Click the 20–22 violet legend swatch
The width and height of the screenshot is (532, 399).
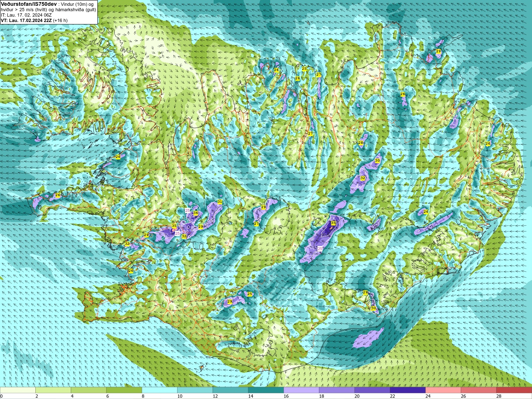[372, 390]
